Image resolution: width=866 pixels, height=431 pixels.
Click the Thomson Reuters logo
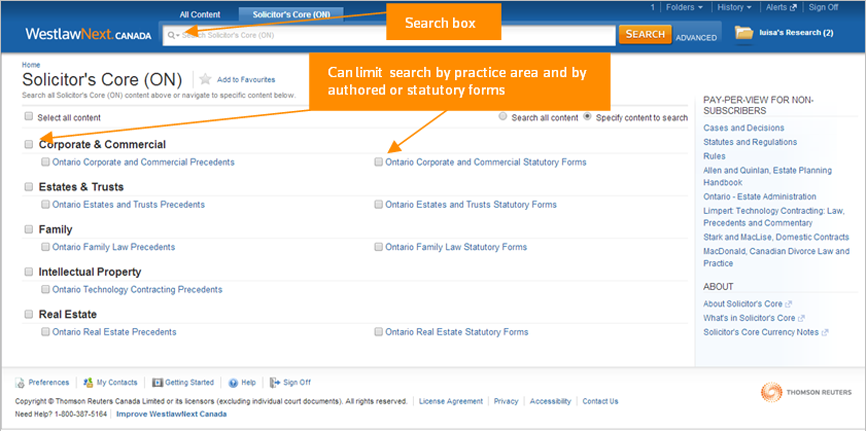tap(806, 392)
